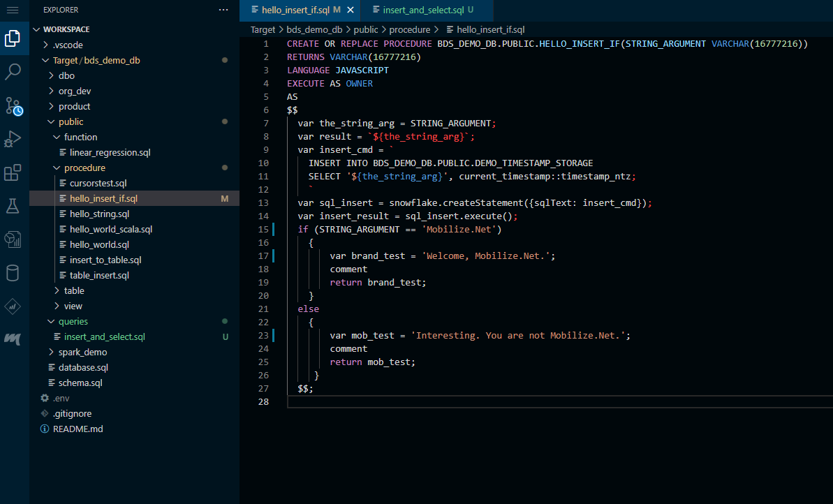Open insert_and_select.sql in the explorer tree
Image resolution: width=833 pixels, height=504 pixels.
point(134,336)
